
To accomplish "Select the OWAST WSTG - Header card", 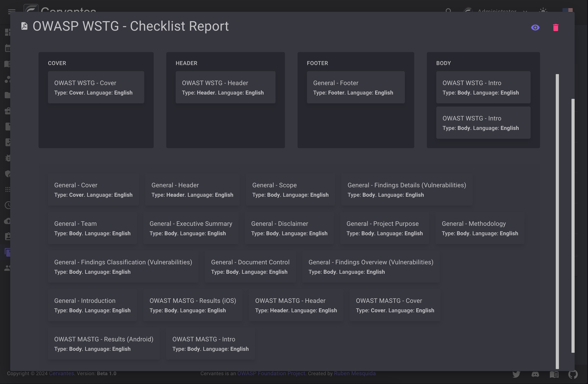I will [226, 87].
